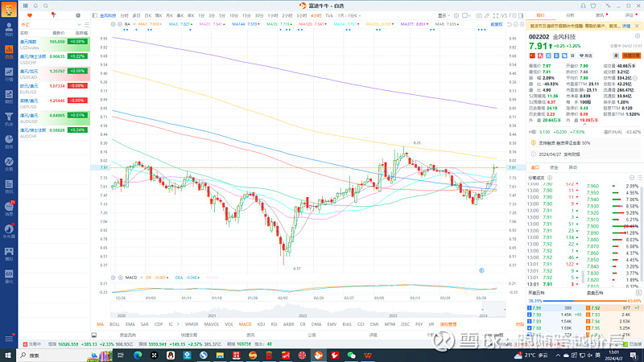Click the 前复权 adjustment button

[x=497, y=24]
